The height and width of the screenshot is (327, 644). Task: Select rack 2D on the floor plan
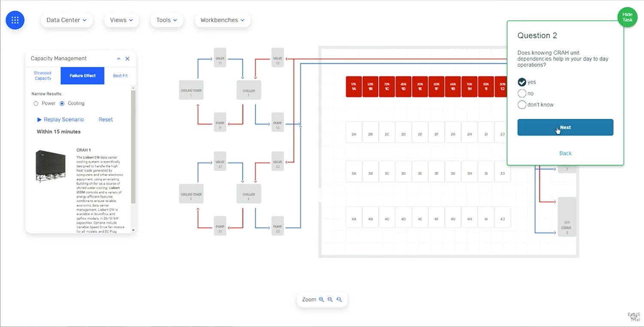pyautogui.click(x=404, y=132)
